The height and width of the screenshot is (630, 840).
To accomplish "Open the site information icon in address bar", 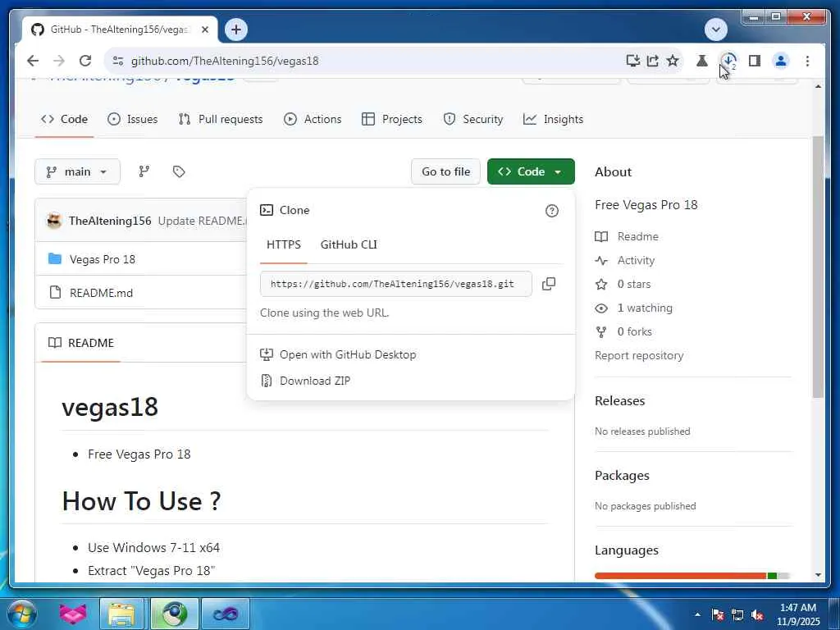I will [x=118, y=61].
